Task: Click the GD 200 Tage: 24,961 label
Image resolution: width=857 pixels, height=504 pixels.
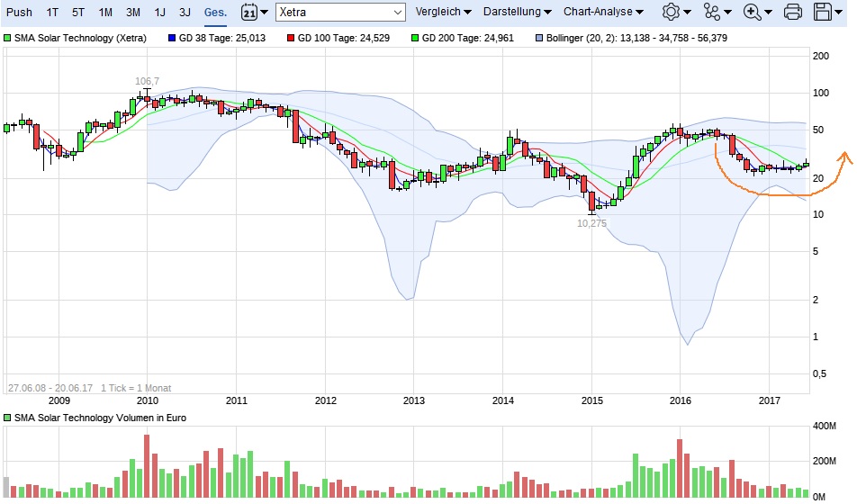Action: (468, 39)
